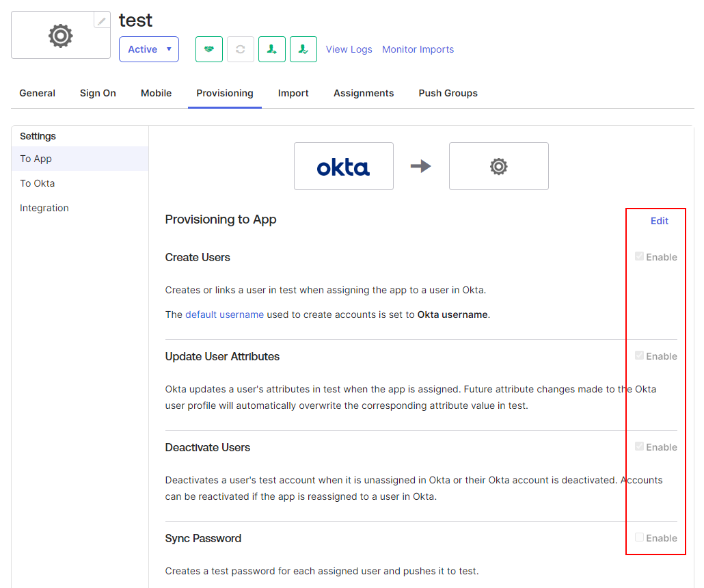Image resolution: width=704 pixels, height=588 pixels.
Task: Check the Sync Password Enable checkbox
Action: [640, 538]
